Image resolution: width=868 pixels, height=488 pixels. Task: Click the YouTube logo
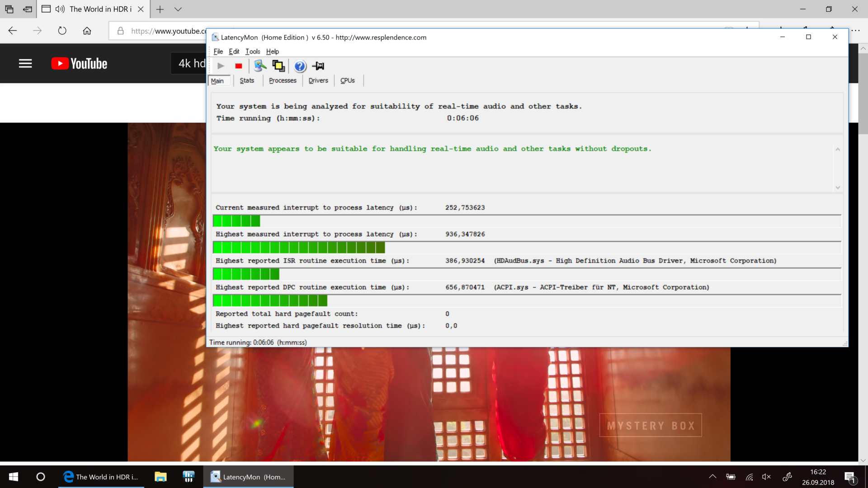[x=80, y=64]
